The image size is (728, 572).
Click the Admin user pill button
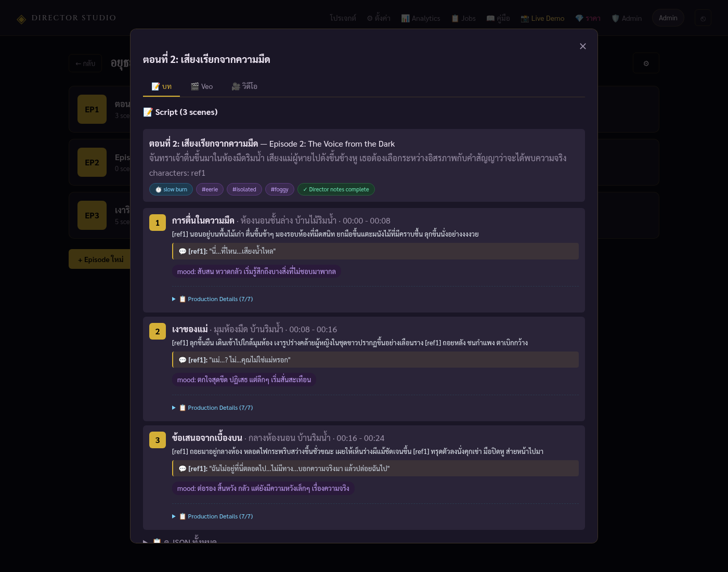(x=668, y=18)
